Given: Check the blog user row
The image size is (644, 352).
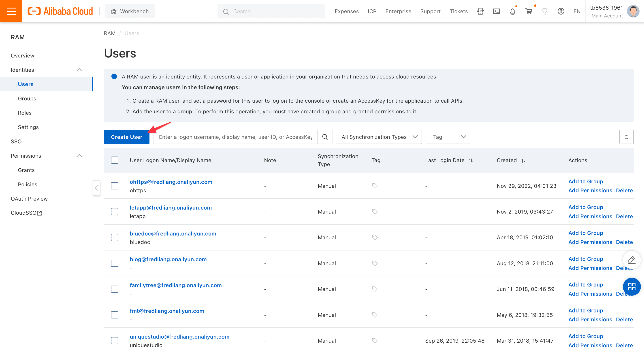Looking at the screenshot, I should coord(115,263).
